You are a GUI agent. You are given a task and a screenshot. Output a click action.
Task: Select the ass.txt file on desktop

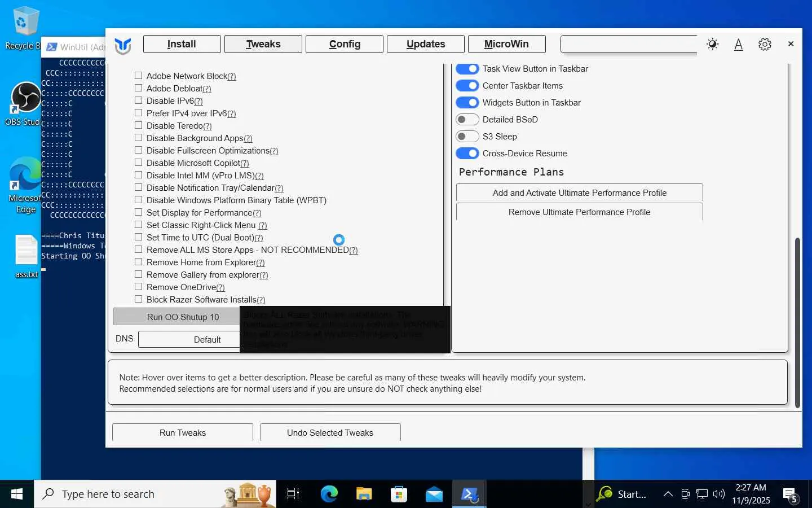coord(26,257)
